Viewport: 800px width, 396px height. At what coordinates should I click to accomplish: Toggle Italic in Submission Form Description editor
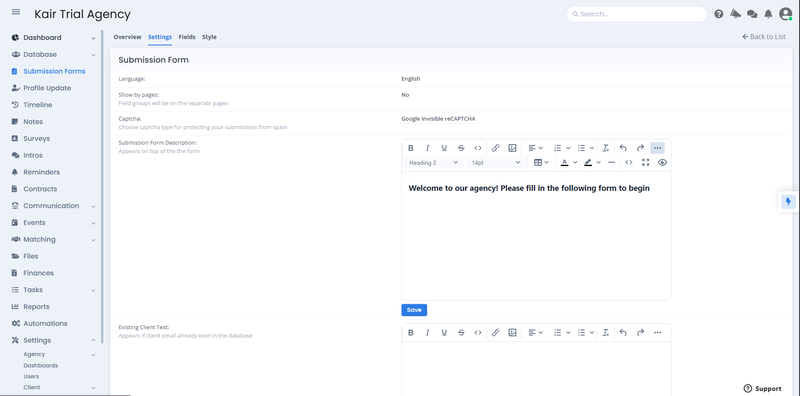(x=428, y=148)
